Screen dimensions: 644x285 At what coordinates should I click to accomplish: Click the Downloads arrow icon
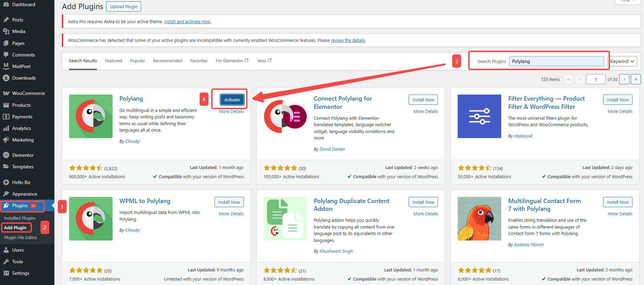(x=6, y=78)
